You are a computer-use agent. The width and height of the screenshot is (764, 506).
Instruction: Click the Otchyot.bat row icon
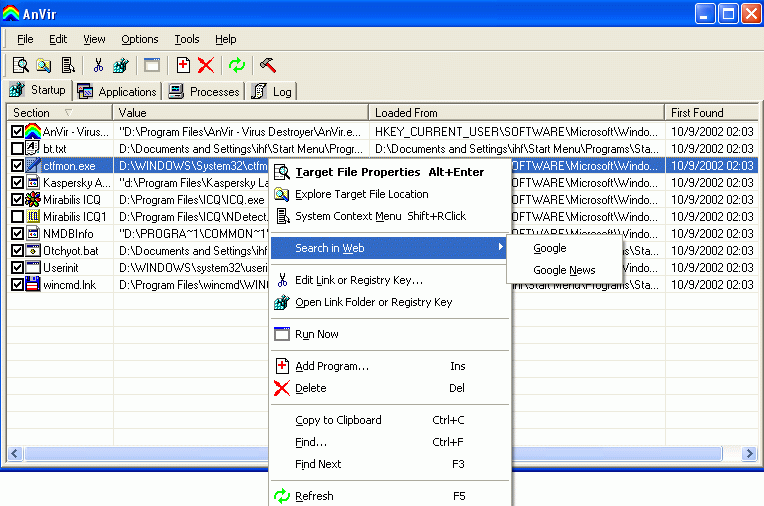coord(33,251)
